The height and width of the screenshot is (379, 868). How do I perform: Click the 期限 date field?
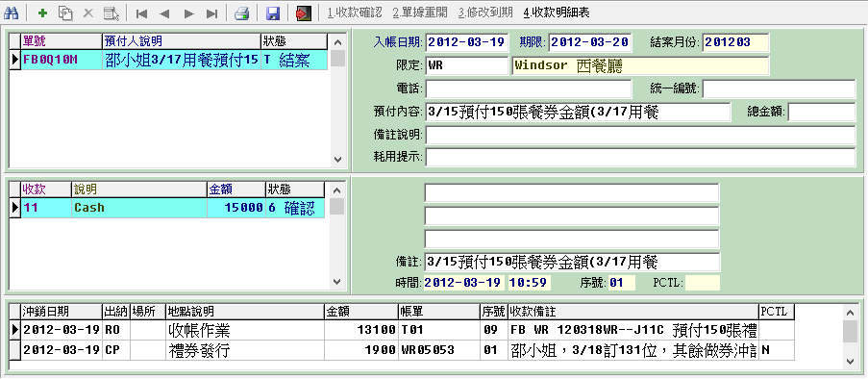[x=589, y=42]
